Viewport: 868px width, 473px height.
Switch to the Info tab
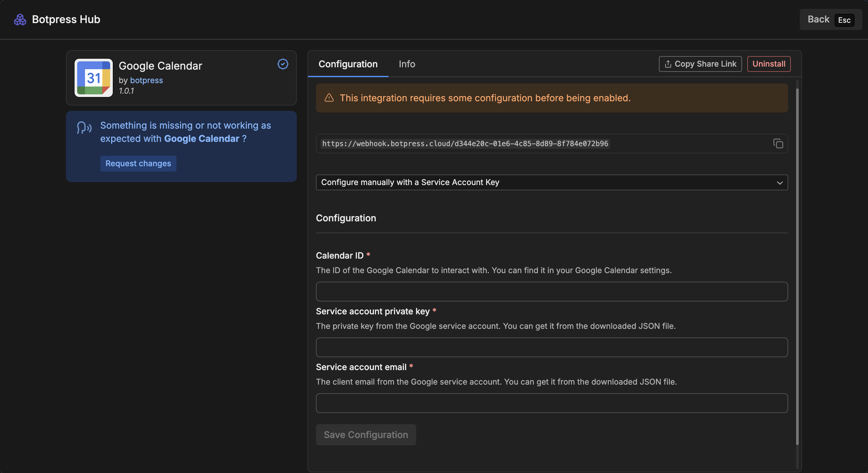click(x=407, y=64)
